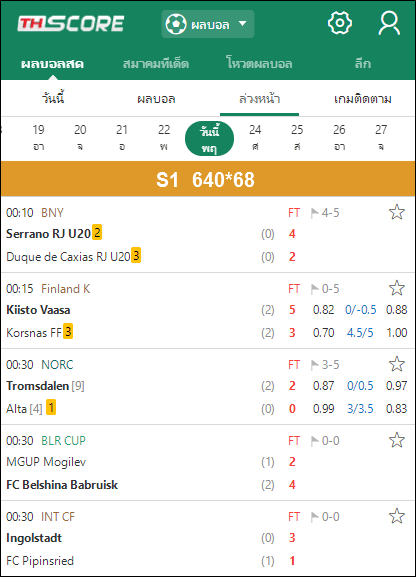Click yellow card badge next to Alta
Viewport: 416px width, 577px height.
51,407
